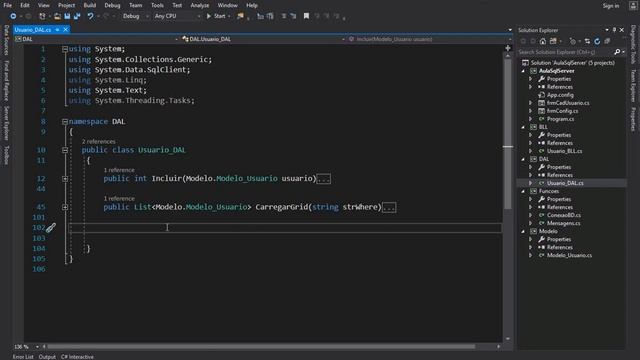The width and height of the screenshot is (640, 360).
Task: Click the Sign in link
Action: [611, 6]
